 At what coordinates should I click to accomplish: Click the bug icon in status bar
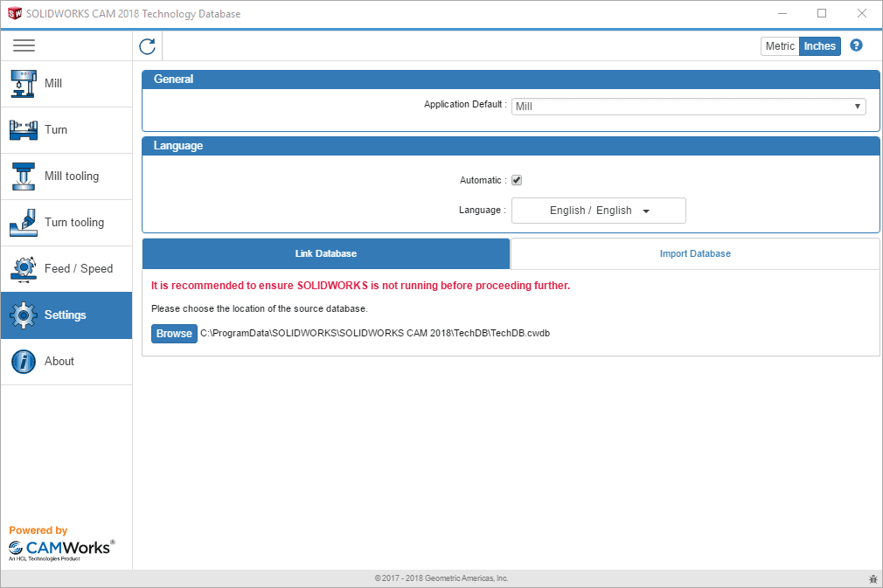click(x=873, y=578)
